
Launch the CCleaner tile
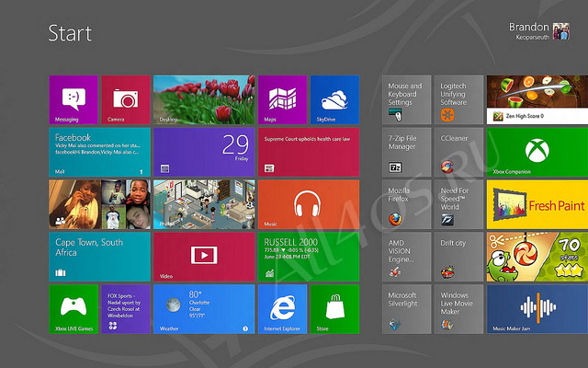point(458,152)
